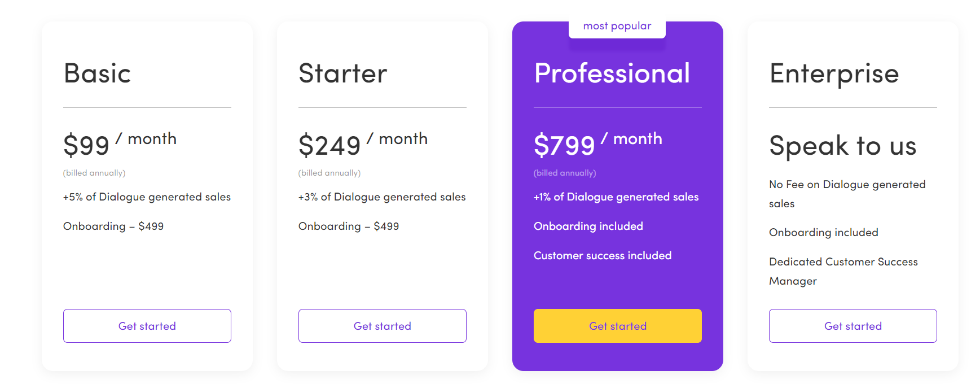Select the Basic plan heading
This screenshot has width=980, height=388.
[97, 73]
